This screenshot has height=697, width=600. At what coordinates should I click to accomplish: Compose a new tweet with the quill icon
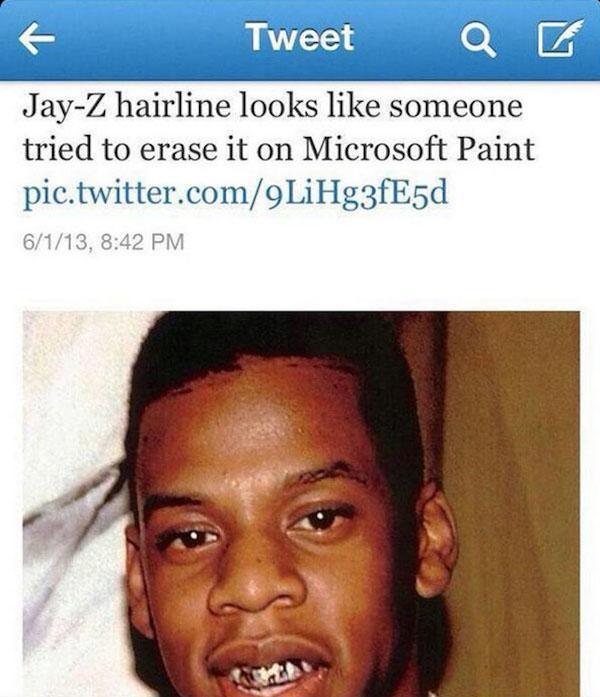560,38
